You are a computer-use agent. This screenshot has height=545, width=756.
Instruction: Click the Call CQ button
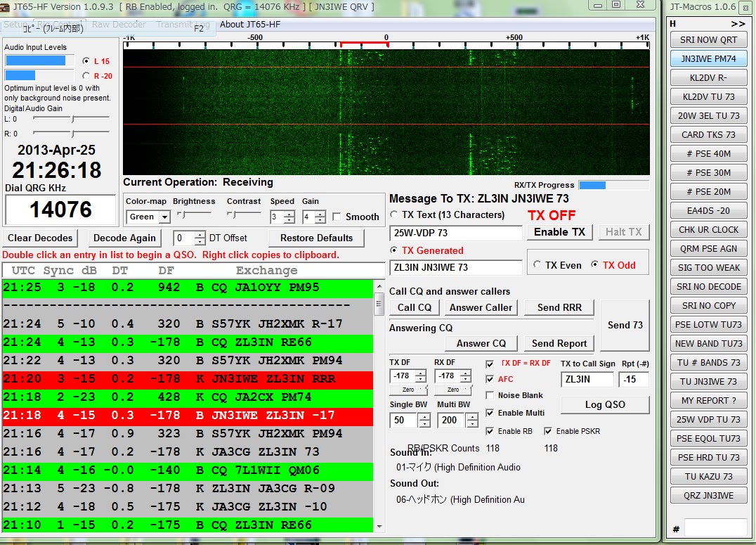pyautogui.click(x=414, y=307)
